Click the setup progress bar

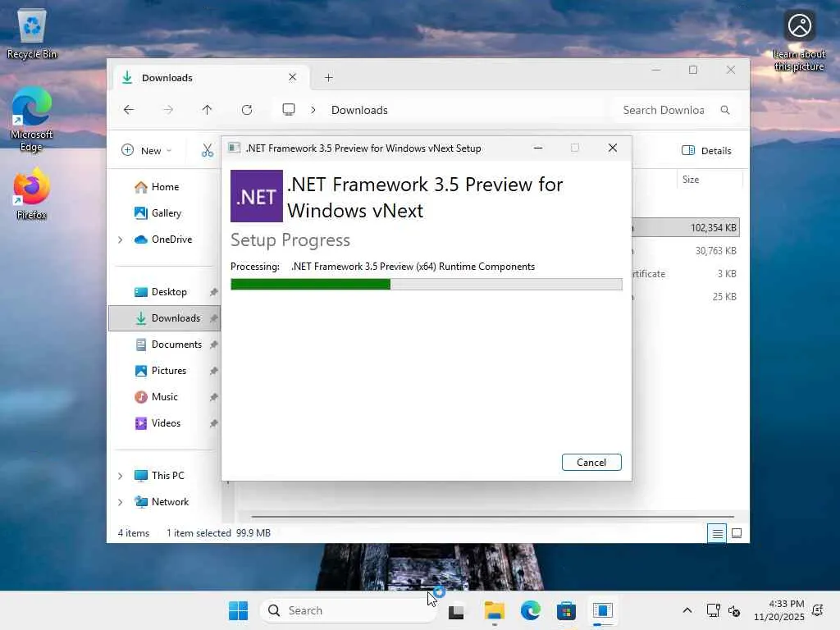(x=427, y=284)
